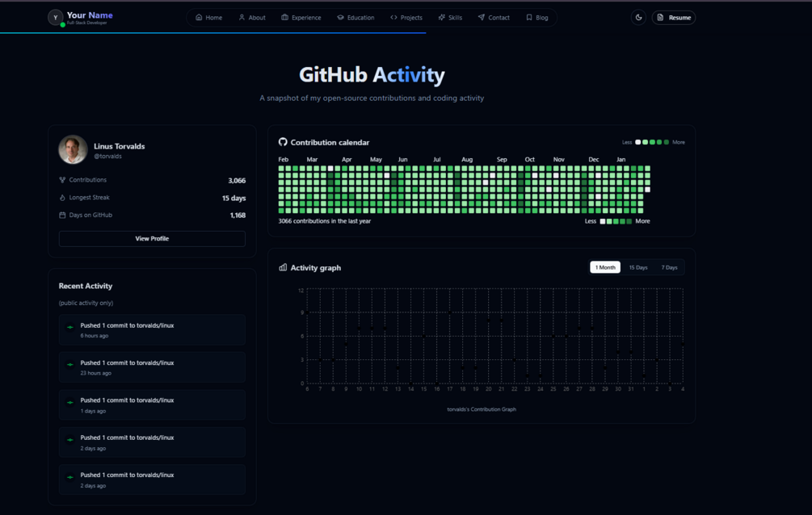The height and width of the screenshot is (515, 812).
Task: Open the About nav item
Action: 251,18
